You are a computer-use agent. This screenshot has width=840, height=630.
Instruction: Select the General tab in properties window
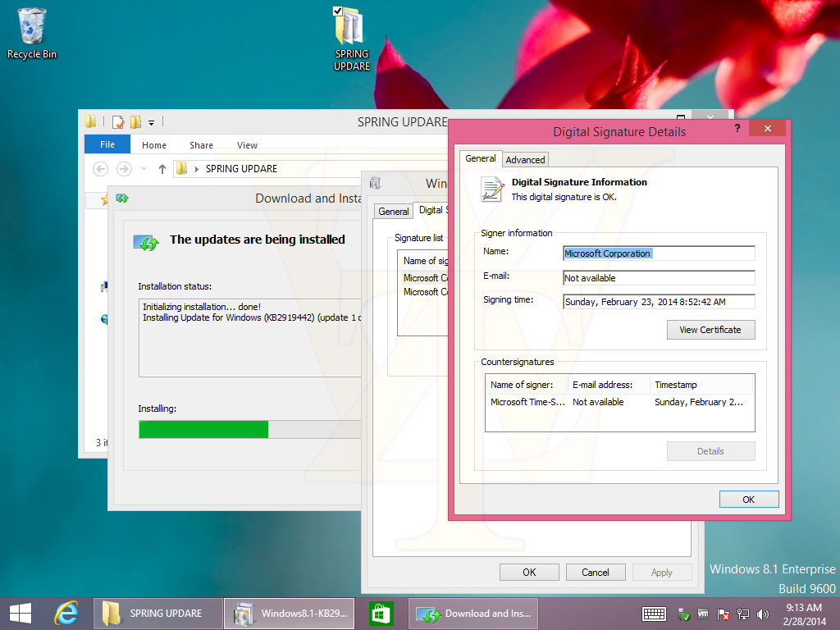(x=393, y=211)
